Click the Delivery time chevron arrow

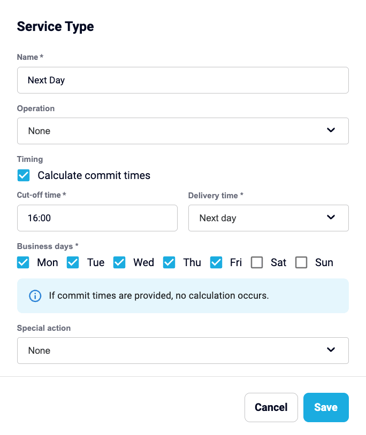click(331, 217)
